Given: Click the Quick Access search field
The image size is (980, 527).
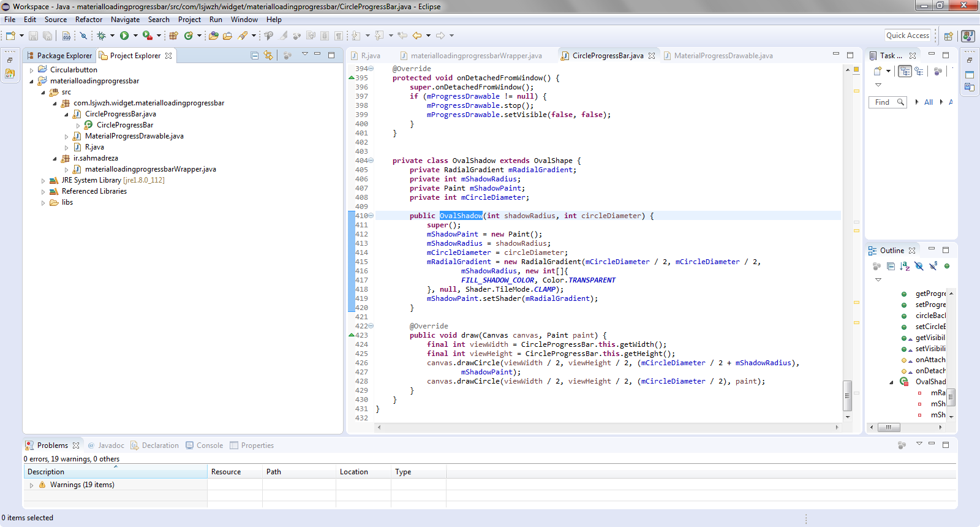Looking at the screenshot, I should [x=907, y=36].
